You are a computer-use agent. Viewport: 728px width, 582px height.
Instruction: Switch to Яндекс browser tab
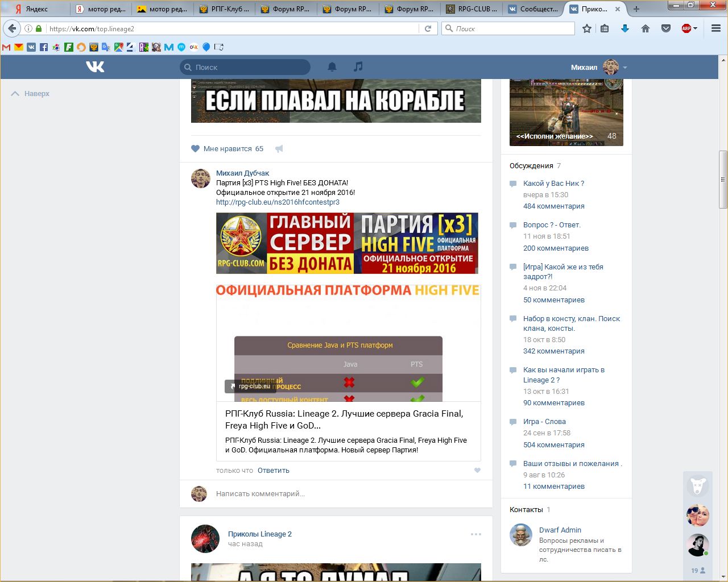tap(38, 9)
